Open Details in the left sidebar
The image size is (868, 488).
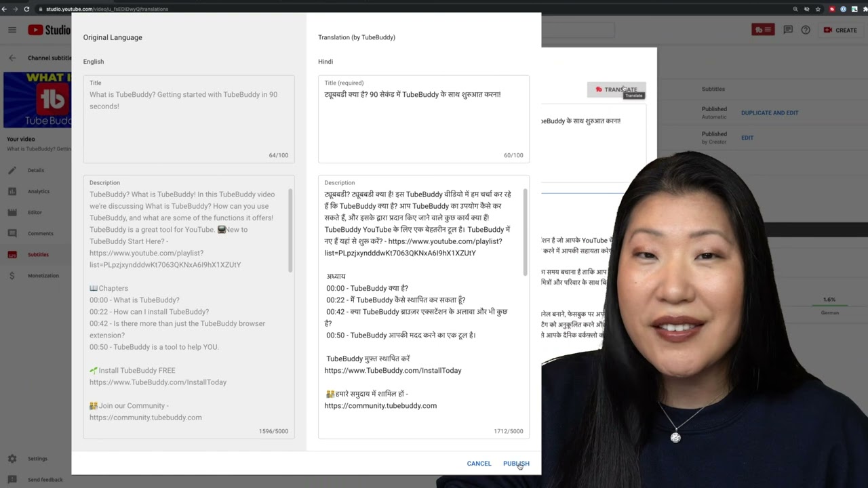[x=12, y=170]
